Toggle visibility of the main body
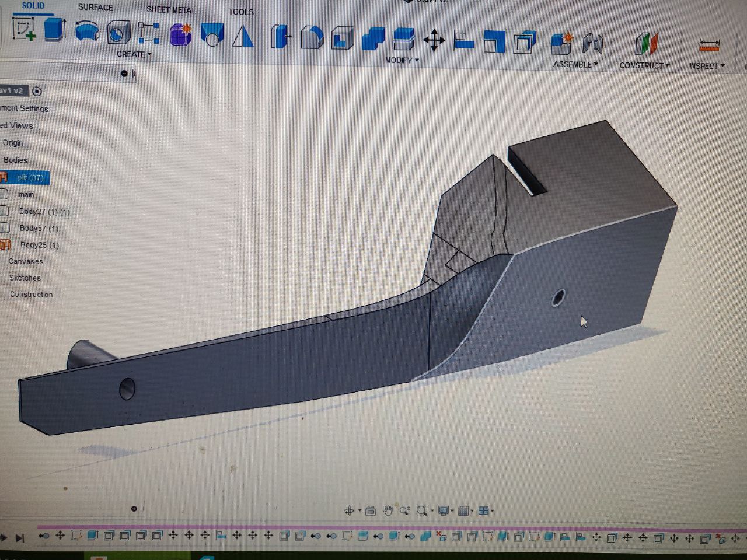This screenshot has width=747, height=560. coord(4,194)
